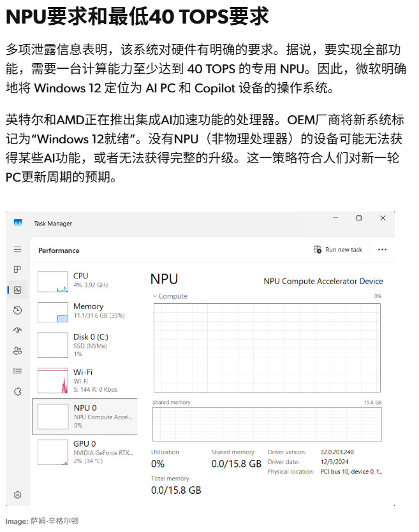Click the driver version 32.0.203.240 value
Viewport: 419px width, 532px height.
337,452
